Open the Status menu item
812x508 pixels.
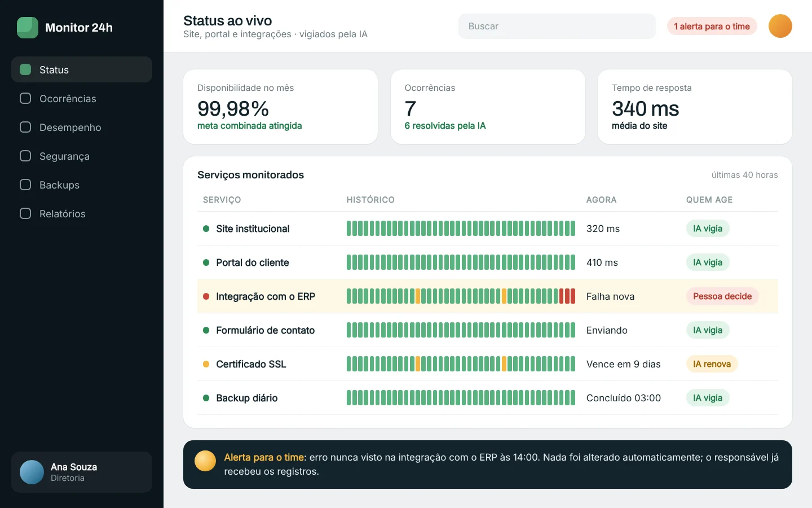pos(82,69)
